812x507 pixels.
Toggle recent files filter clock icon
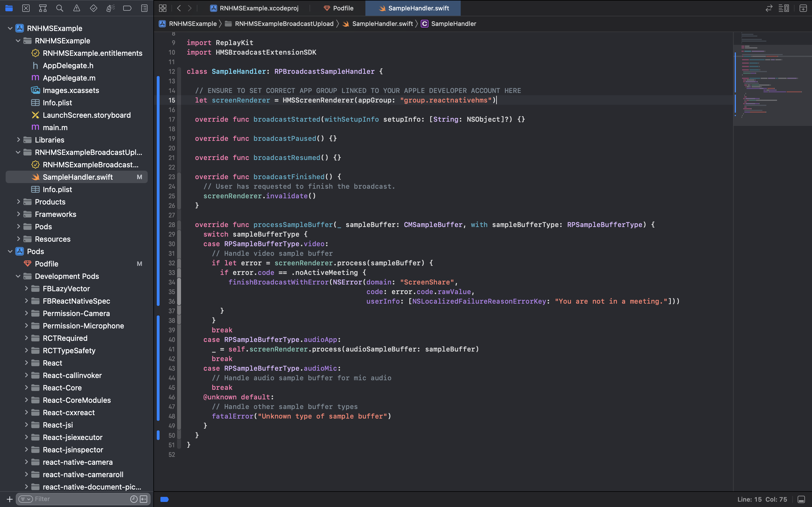click(x=134, y=499)
